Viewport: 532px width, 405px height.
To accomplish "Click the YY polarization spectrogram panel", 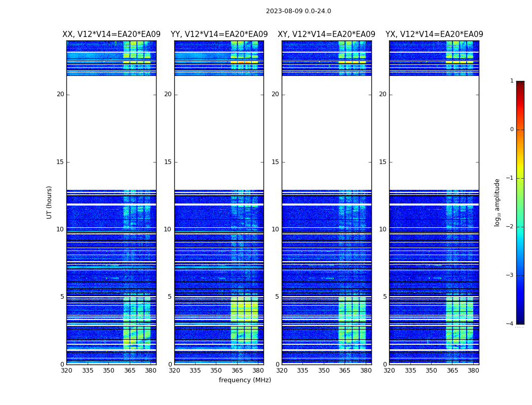I will tap(219, 202).
